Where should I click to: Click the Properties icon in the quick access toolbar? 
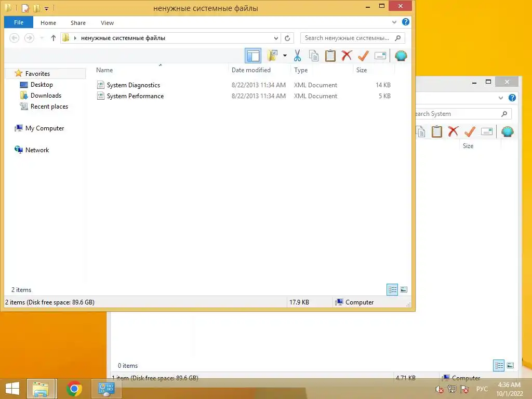pyautogui.click(x=25, y=7)
